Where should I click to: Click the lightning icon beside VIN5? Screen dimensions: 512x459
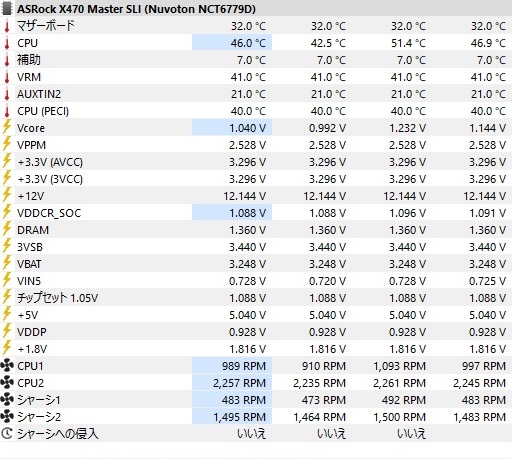[7, 280]
